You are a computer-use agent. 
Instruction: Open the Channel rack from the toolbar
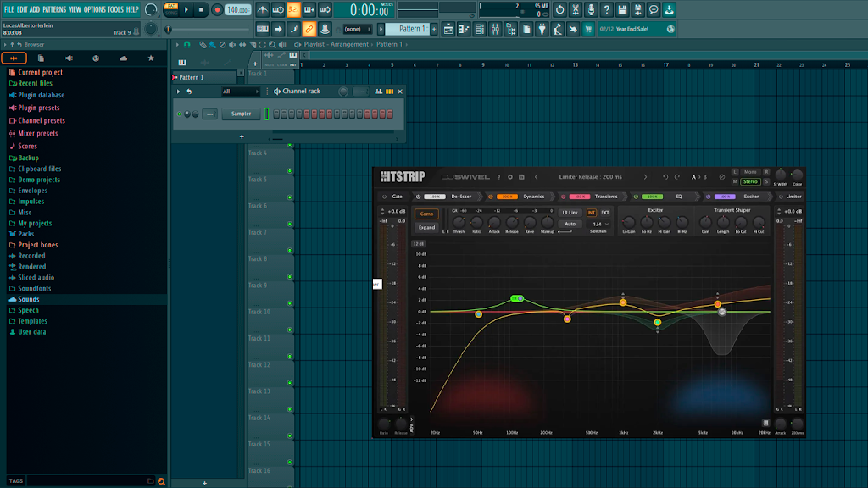[480, 30]
